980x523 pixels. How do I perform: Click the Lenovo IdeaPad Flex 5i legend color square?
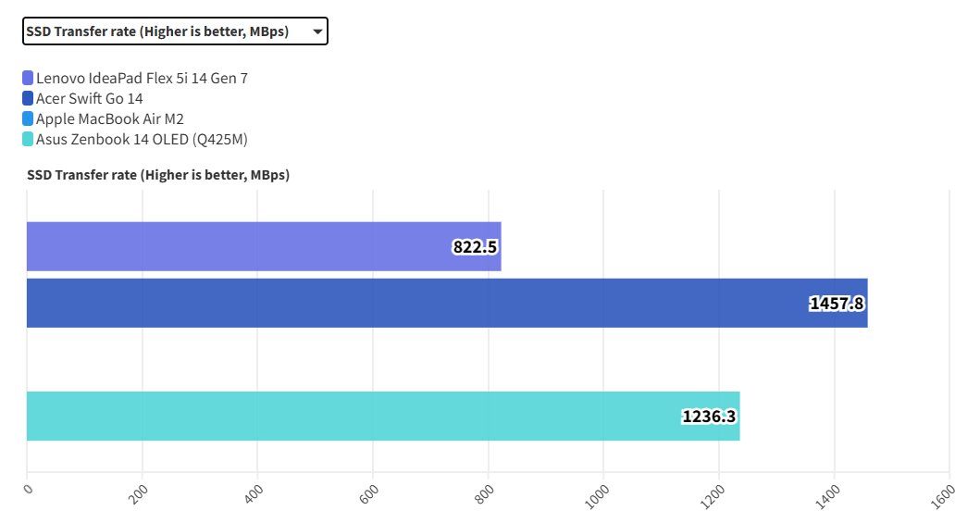pyautogui.click(x=28, y=79)
